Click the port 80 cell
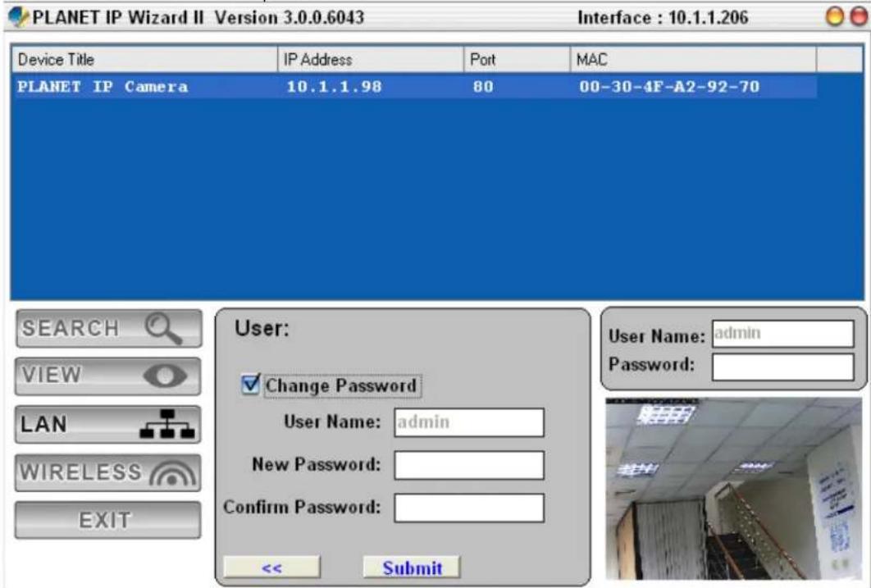Viewport: 871px width, 588px height. pyautogui.click(x=483, y=87)
